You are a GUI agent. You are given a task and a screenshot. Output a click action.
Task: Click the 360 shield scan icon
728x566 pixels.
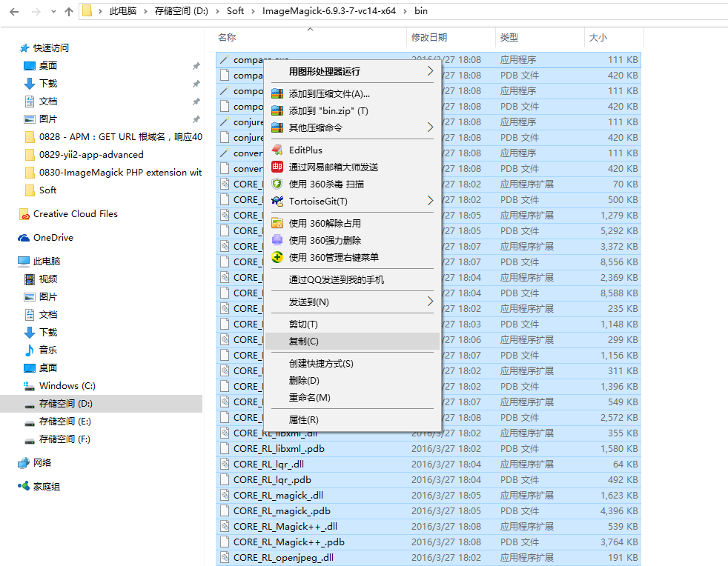[277, 184]
